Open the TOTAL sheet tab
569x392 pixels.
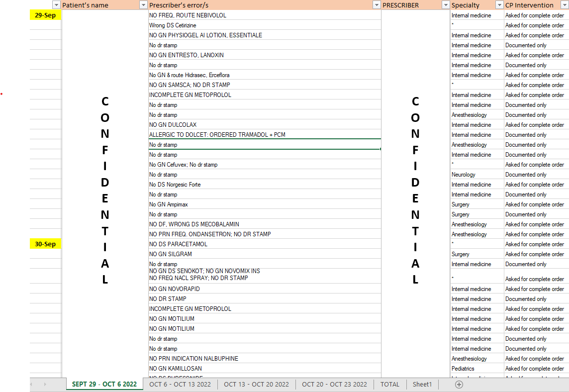pyautogui.click(x=390, y=385)
